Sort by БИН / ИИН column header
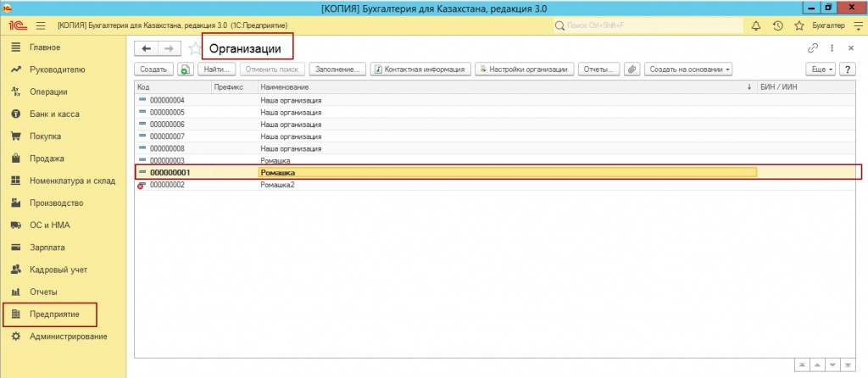Screen dimensions: 868x378 [805, 87]
